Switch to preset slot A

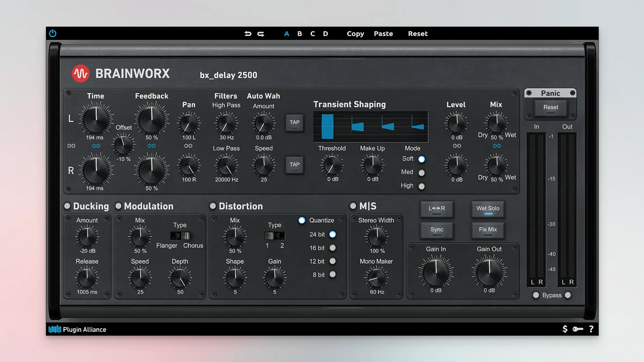click(x=287, y=34)
